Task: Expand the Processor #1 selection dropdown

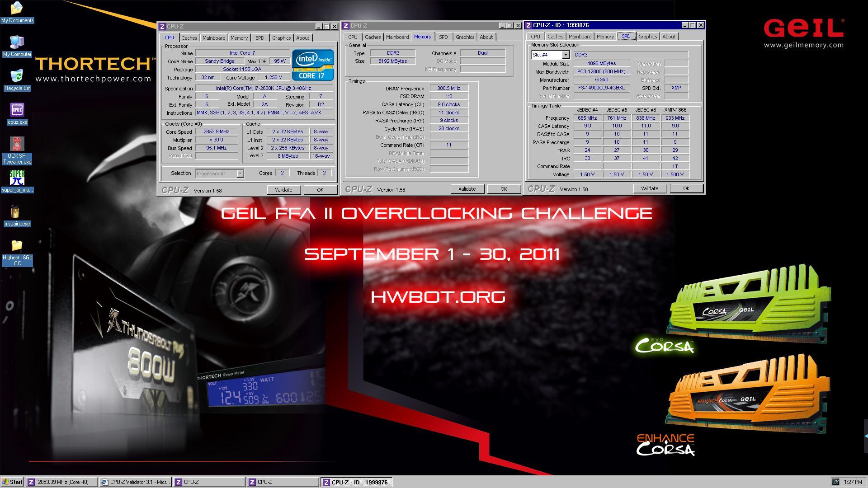Action: tap(241, 174)
